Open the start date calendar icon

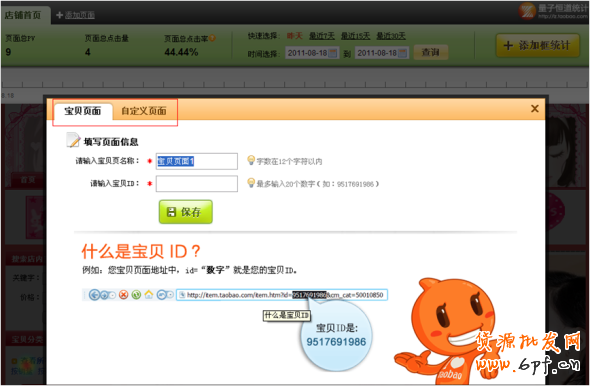click(333, 53)
